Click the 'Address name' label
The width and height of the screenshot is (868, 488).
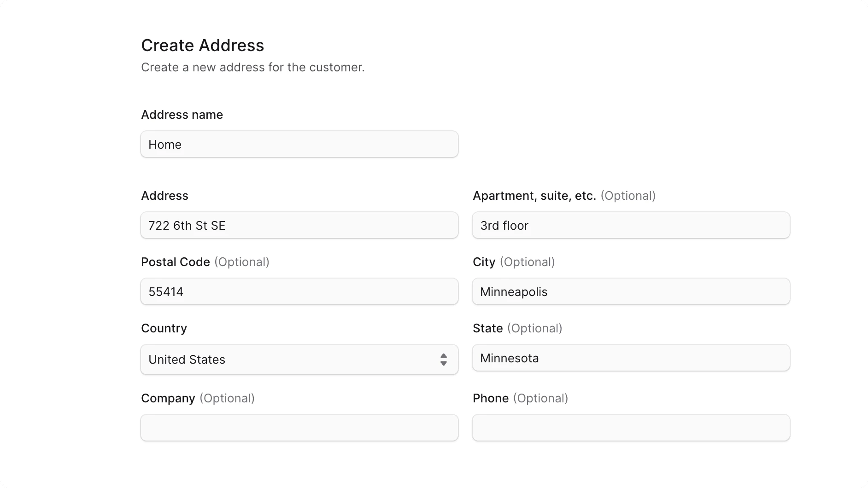pyautogui.click(x=182, y=115)
